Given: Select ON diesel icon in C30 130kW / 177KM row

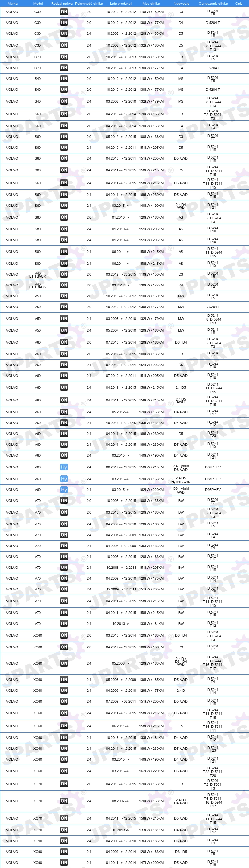Looking at the screenshot, I should [64, 23].
